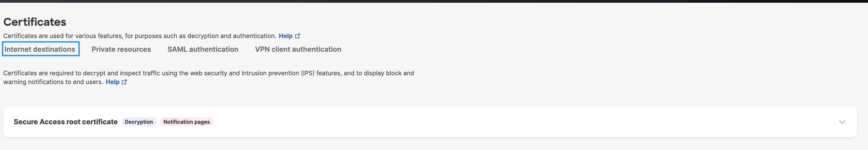
Task: Go to the VPN client authentication tab
Action: point(298,49)
